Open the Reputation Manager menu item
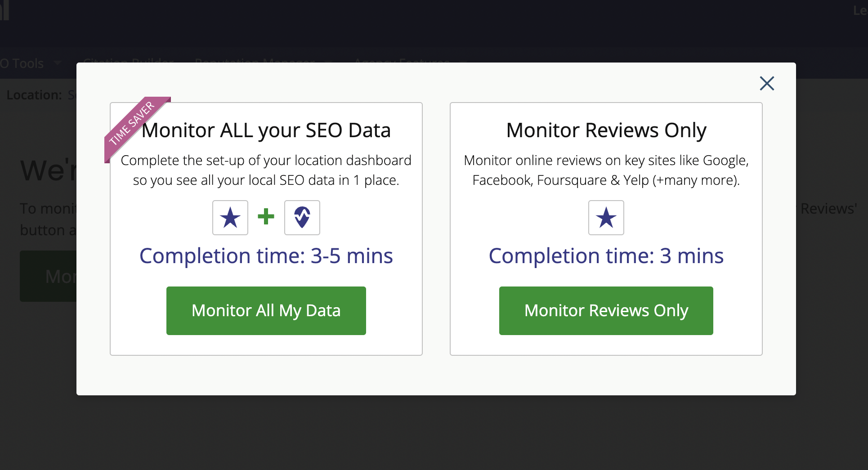This screenshot has height=470, width=868. [255, 60]
